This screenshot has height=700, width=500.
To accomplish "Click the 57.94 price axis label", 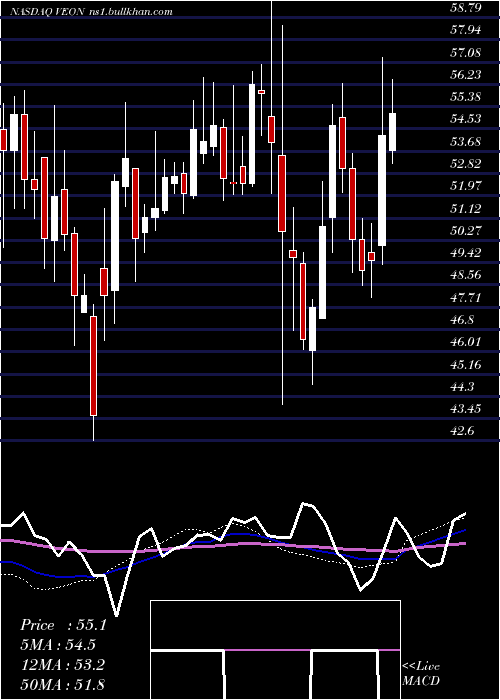I will click(x=466, y=30).
